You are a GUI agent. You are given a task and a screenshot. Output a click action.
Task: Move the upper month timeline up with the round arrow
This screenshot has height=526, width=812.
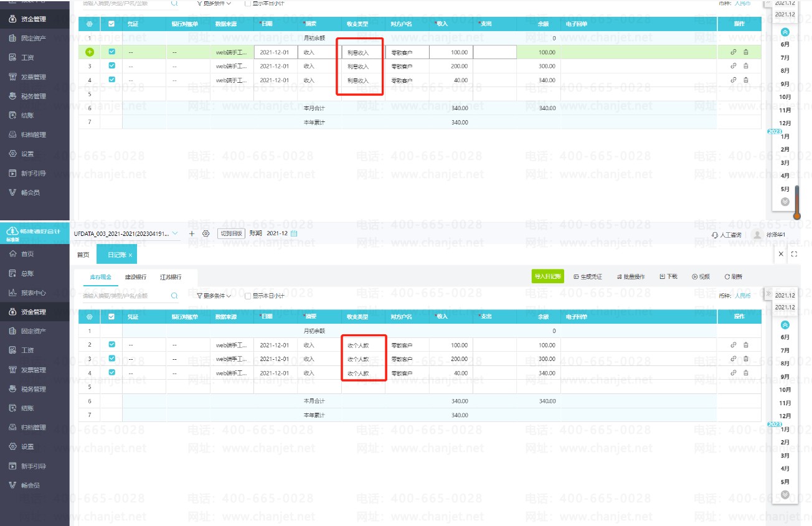click(785, 32)
